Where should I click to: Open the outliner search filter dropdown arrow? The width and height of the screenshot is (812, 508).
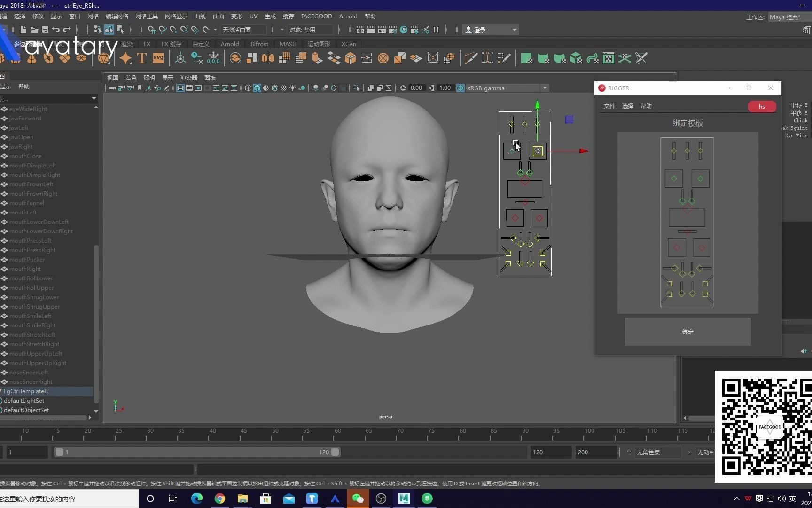94,98
